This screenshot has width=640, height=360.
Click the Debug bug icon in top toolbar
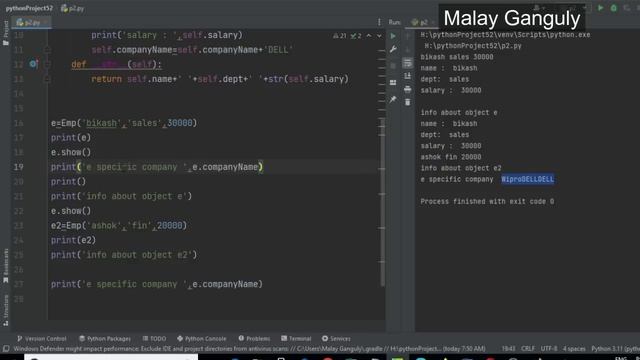(x=614, y=8)
